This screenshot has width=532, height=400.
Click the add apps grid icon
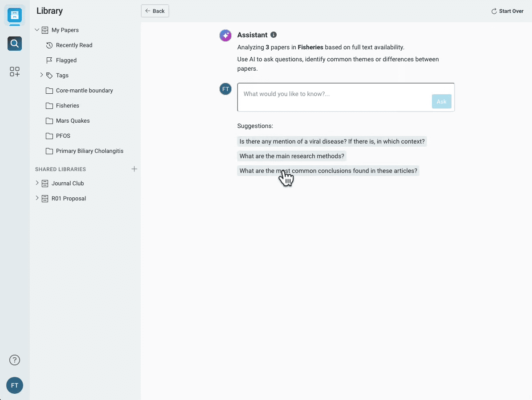15,72
